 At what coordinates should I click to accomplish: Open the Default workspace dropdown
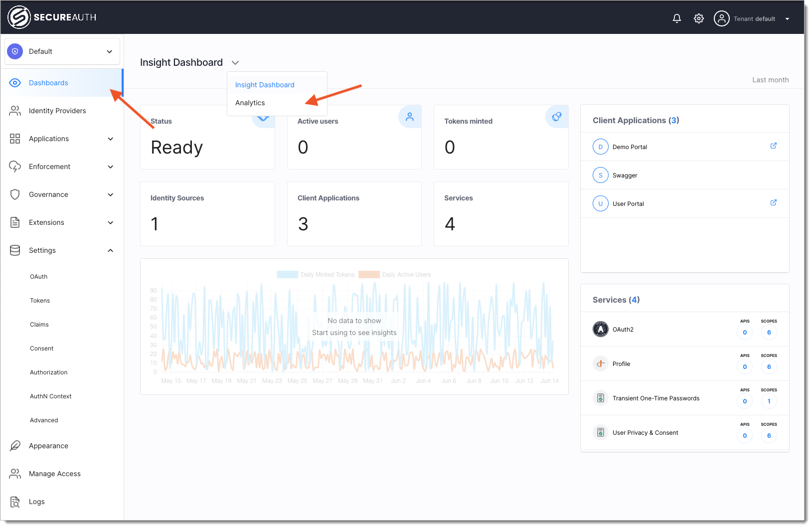pyautogui.click(x=62, y=51)
